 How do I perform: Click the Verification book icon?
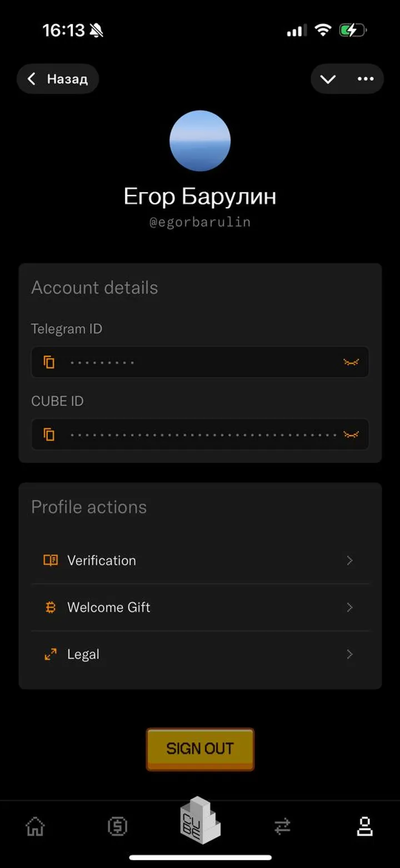coord(51,560)
